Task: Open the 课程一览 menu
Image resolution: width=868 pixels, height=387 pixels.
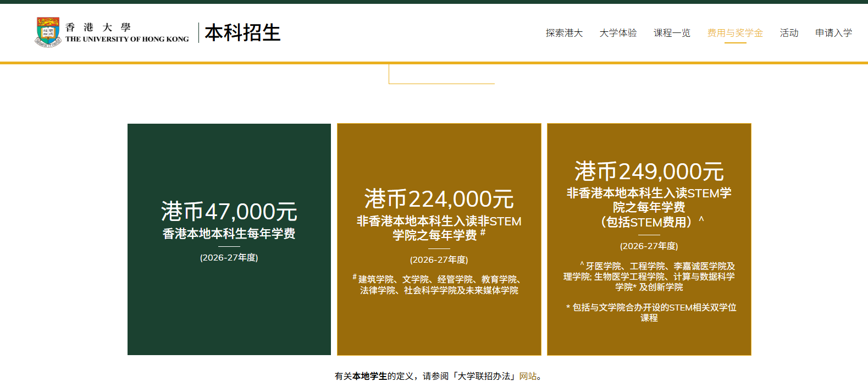Action: tap(672, 33)
